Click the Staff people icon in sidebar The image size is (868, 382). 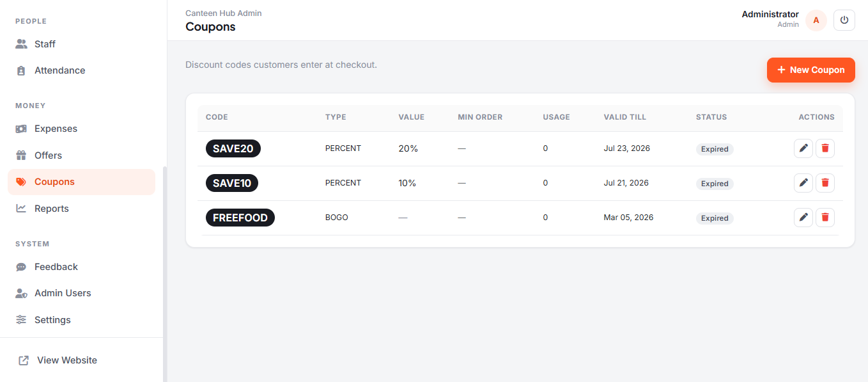tap(22, 44)
